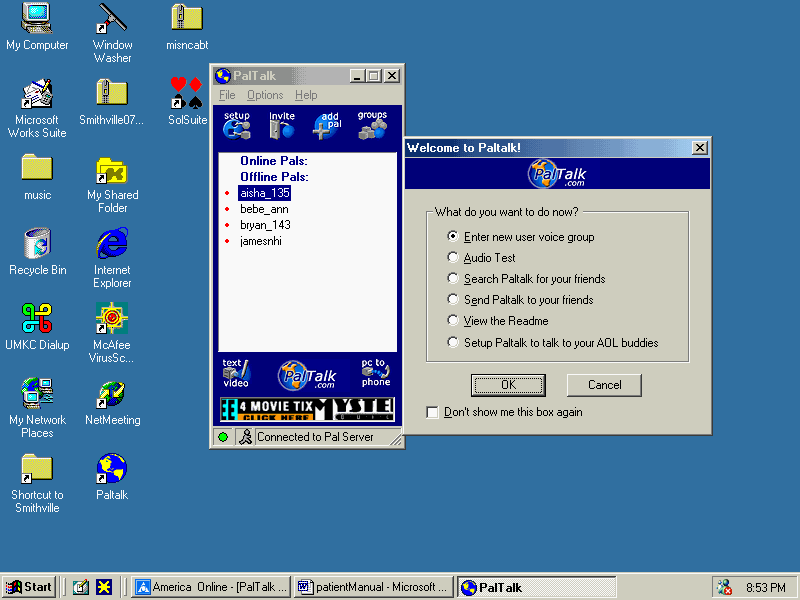Close the Welcome to Paltalk dialog
This screenshot has width=800, height=600.
699,148
